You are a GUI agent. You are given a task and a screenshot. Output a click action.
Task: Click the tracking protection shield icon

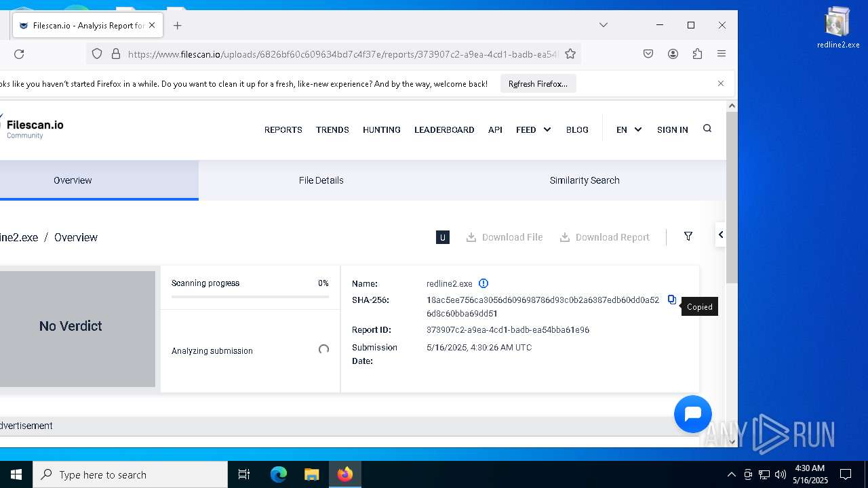pyautogui.click(x=97, y=54)
